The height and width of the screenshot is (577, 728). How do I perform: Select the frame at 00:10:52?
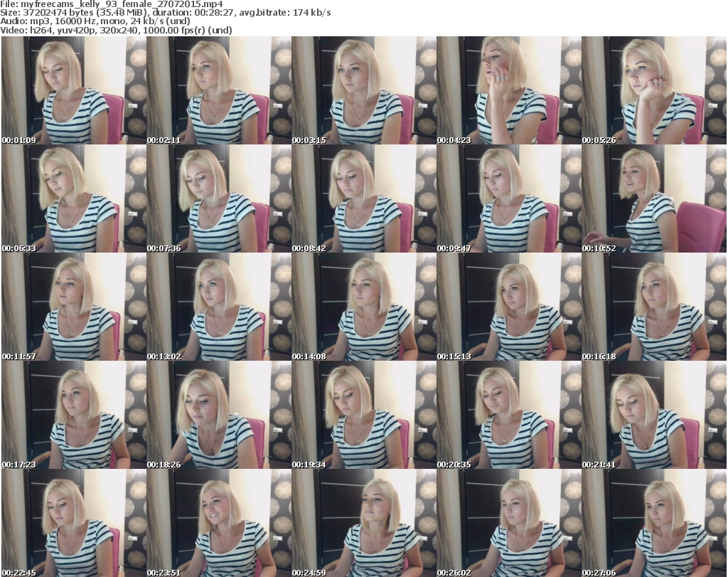(x=654, y=198)
